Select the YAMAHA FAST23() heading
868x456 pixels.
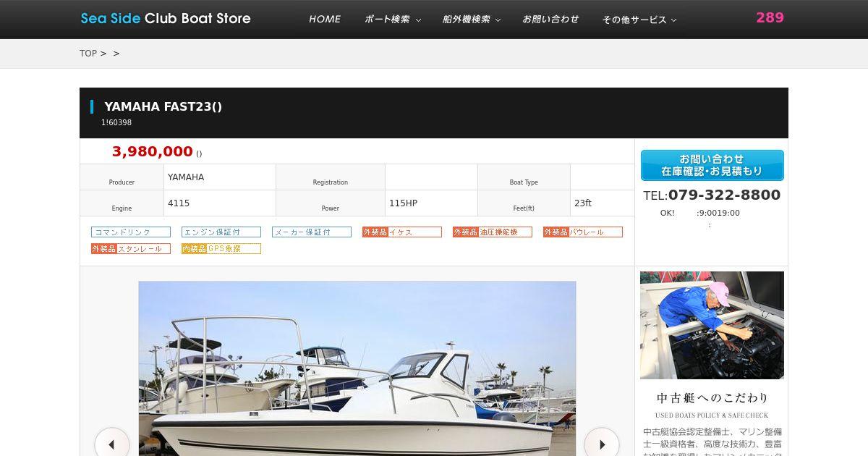(x=163, y=106)
